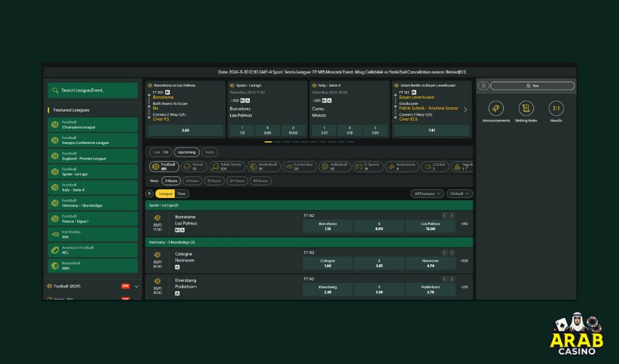Viewport: 619px width, 364px height.
Task: Click 7.81 odds on Union Berlin card
Action: (432, 130)
